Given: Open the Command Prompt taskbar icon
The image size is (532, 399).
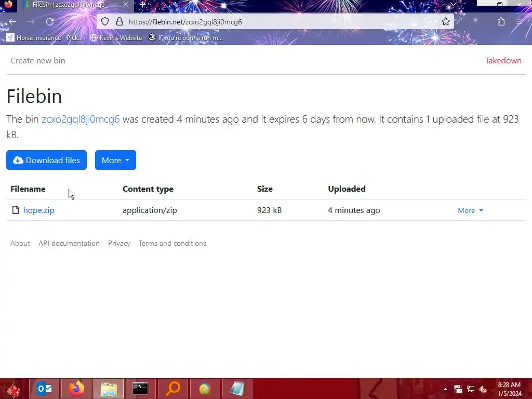Looking at the screenshot, I should pos(140,389).
